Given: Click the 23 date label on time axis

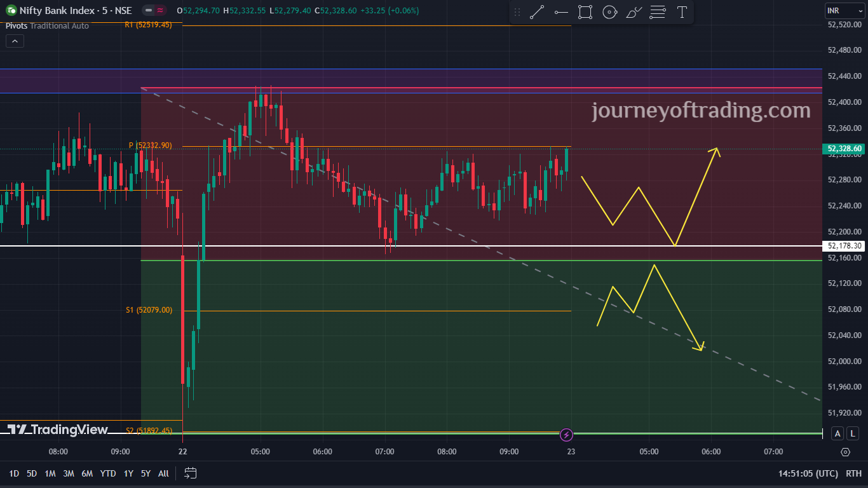Looking at the screenshot, I should point(571,452).
